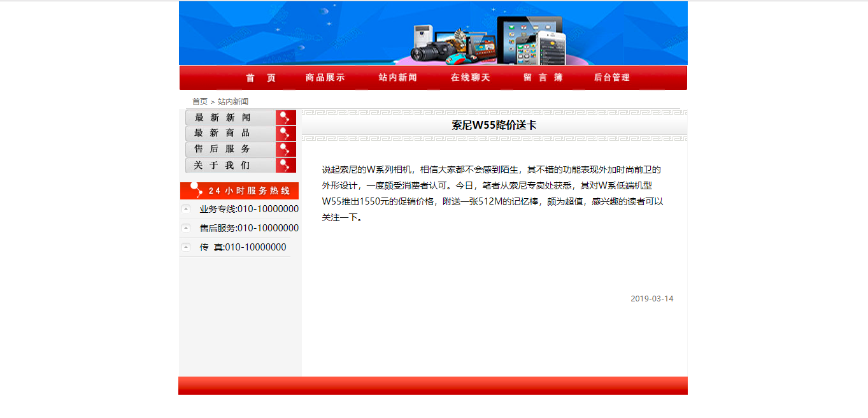Click the red icon beside 售后服务

point(286,149)
